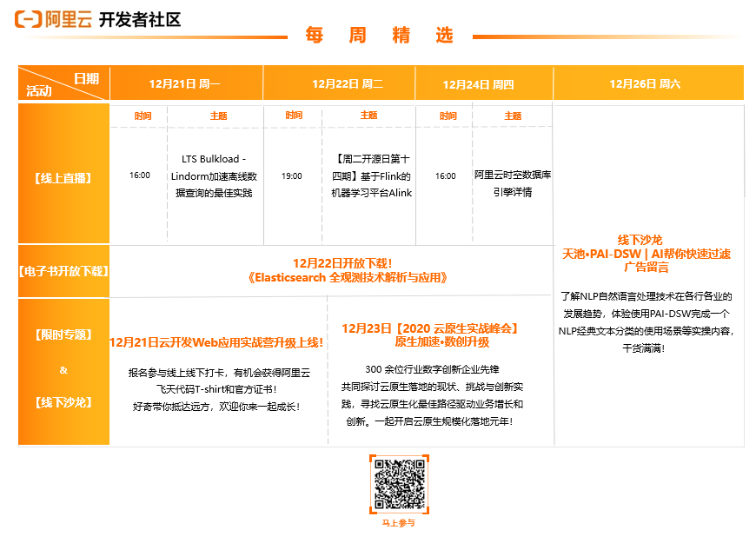Open 天池•PAI-DSW AI帮你快速过滤 headline

(647, 255)
